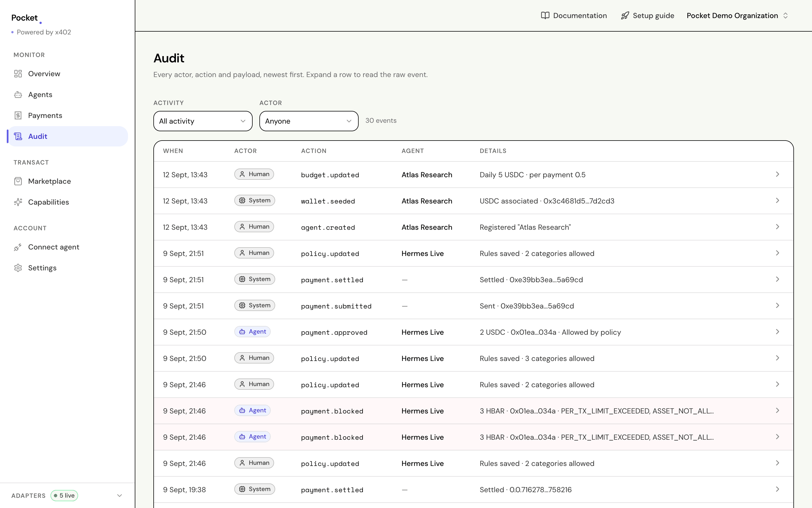The height and width of the screenshot is (508, 812).
Task: Click the '30 events' count text
Action: (381, 121)
